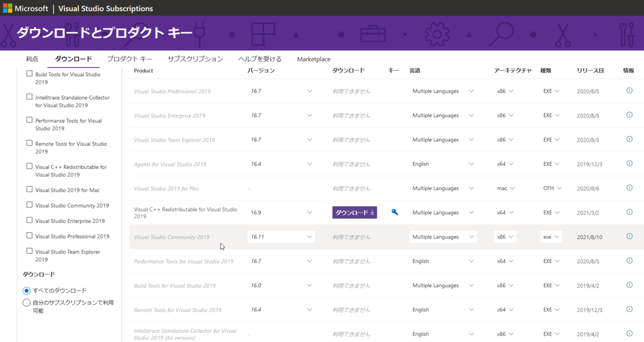Click Product column header
This screenshot has height=342, width=644.
tap(143, 70)
